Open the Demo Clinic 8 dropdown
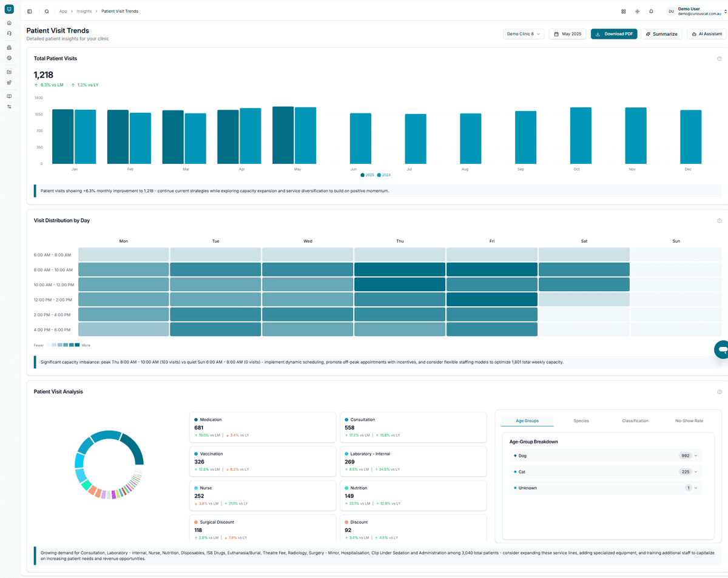 point(524,34)
